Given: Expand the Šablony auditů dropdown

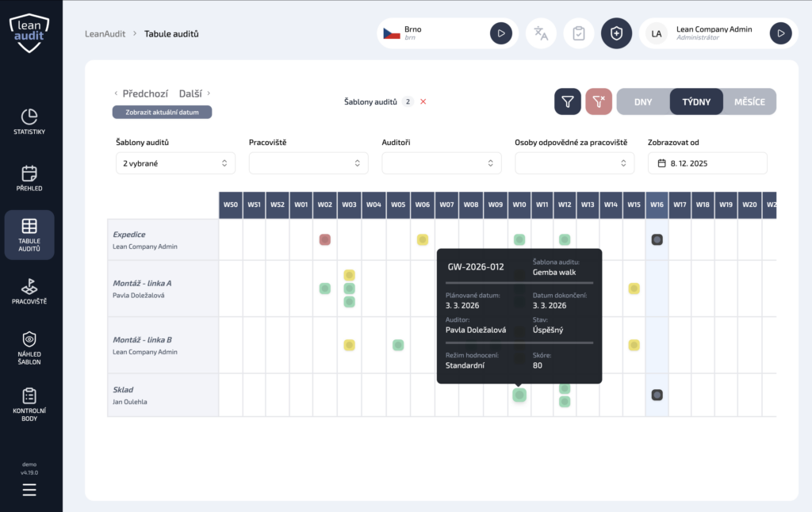Looking at the screenshot, I should 175,163.
